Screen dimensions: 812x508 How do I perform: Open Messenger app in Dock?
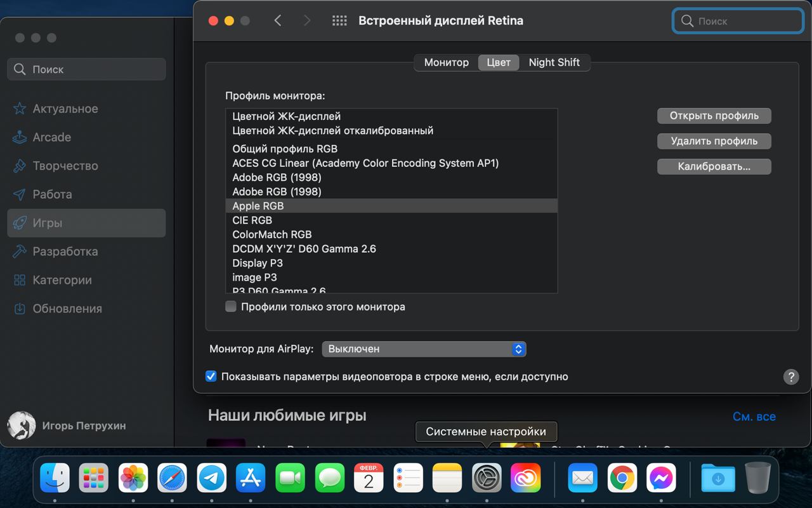click(x=661, y=478)
